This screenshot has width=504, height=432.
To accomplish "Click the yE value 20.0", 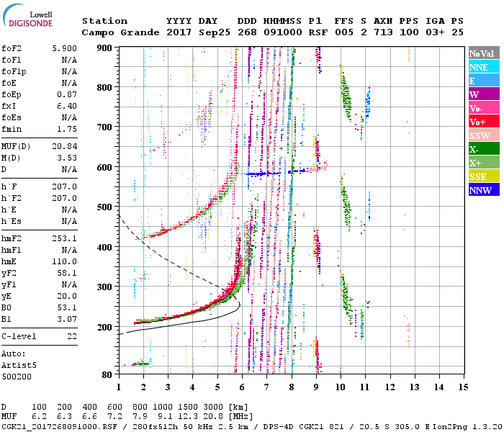I will pos(67,297).
